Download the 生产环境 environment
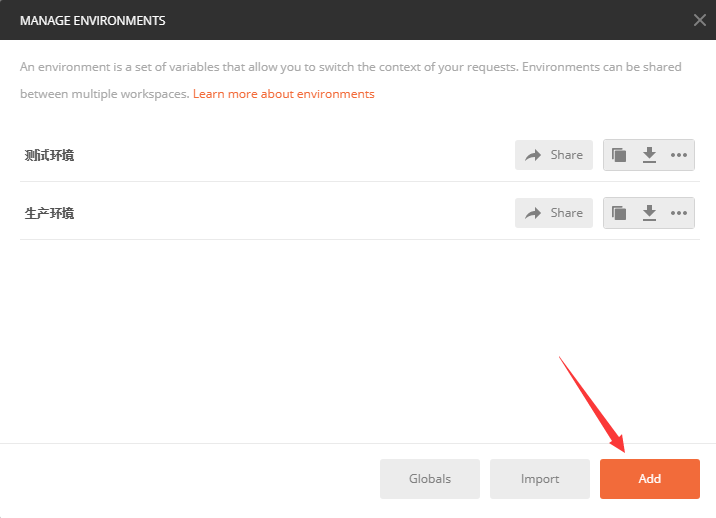Viewport: 716px width, 518px height. [649, 213]
